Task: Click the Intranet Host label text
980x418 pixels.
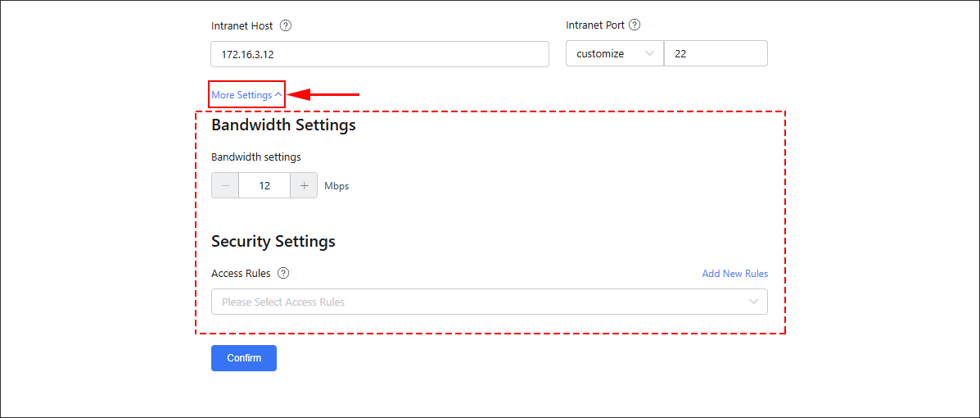Action: click(242, 25)
